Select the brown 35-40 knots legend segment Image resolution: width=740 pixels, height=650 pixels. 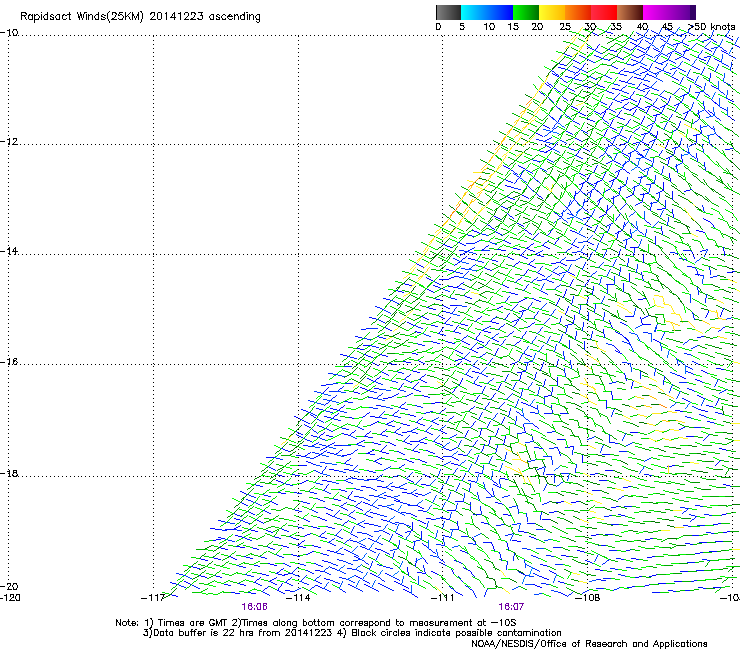click(x=630, y=12)
